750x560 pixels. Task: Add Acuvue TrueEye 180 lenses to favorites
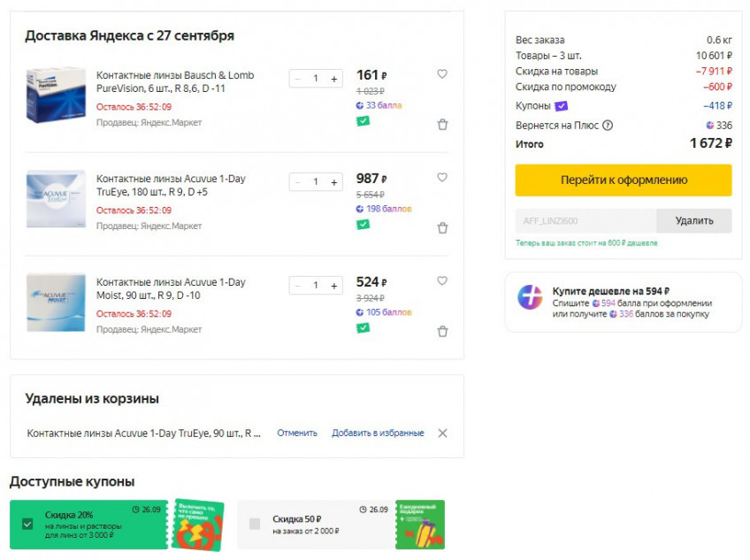point(442,178)
